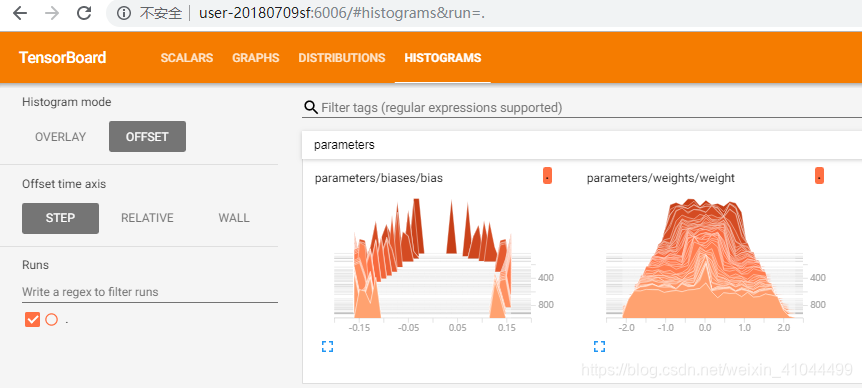Click the Filter tags search field

click(591, 108)
